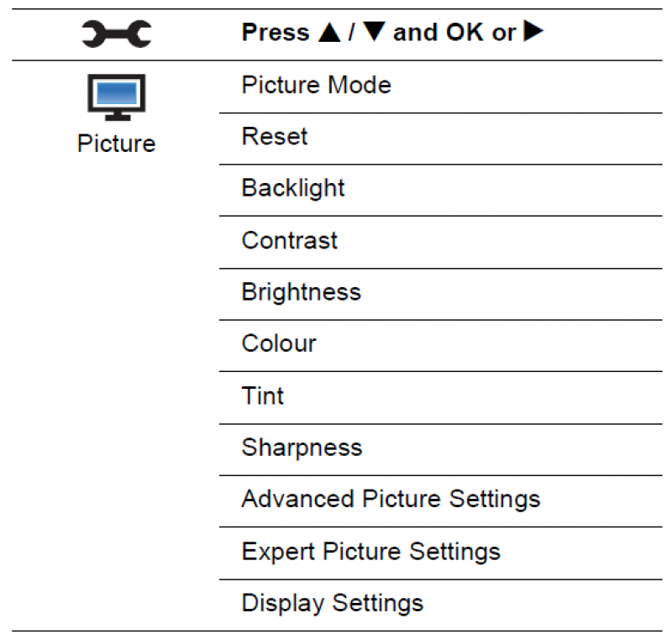The width and height of the screenshot is (672, 634).
Task: Select the Reset menu option
Action: click(x=440, y=139)
